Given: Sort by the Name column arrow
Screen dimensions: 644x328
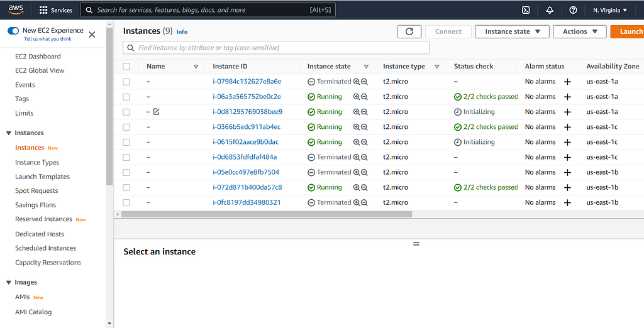Looking at the screenshot, I should [196, 67].
